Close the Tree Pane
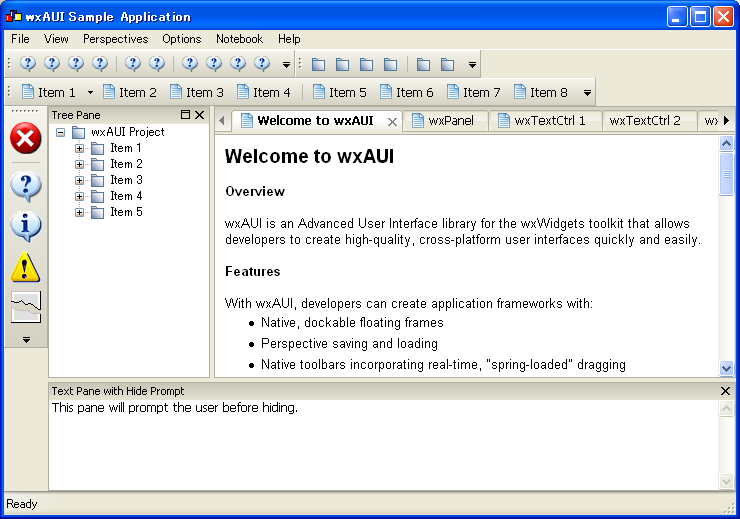This screenshot has width=740, height=519. (x=200, y=115)
